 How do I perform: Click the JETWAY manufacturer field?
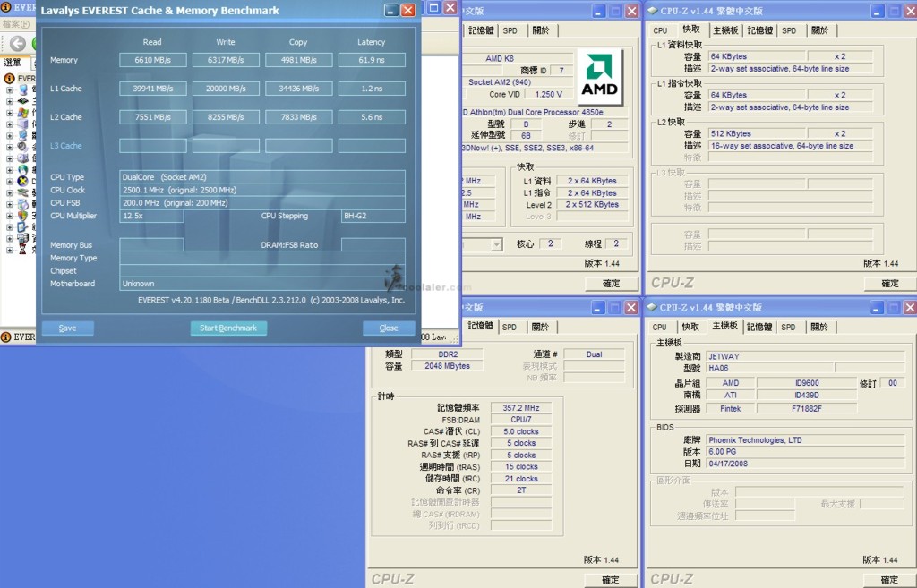coord(806,356)
